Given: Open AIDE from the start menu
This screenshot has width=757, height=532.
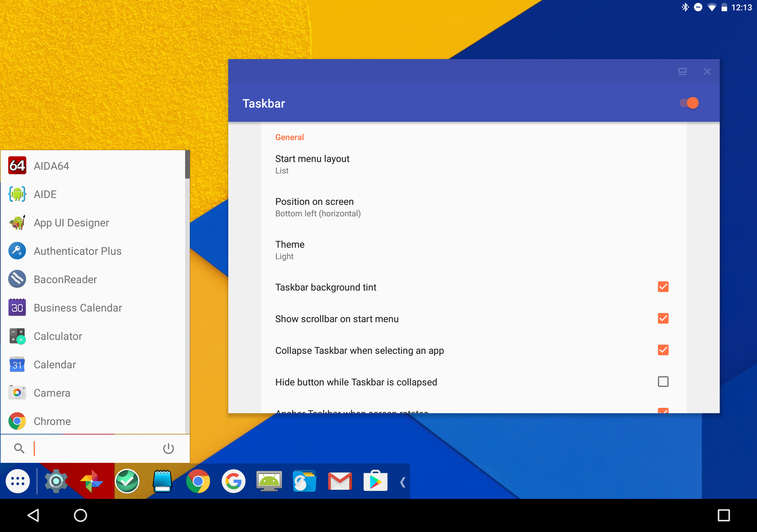Looking at the screenshot, I should [45, 194].
